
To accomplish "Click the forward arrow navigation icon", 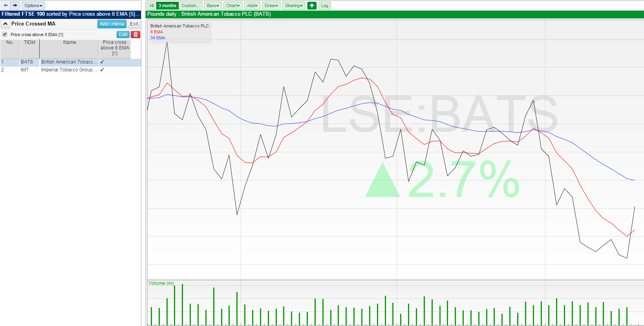I will (15, 5).
